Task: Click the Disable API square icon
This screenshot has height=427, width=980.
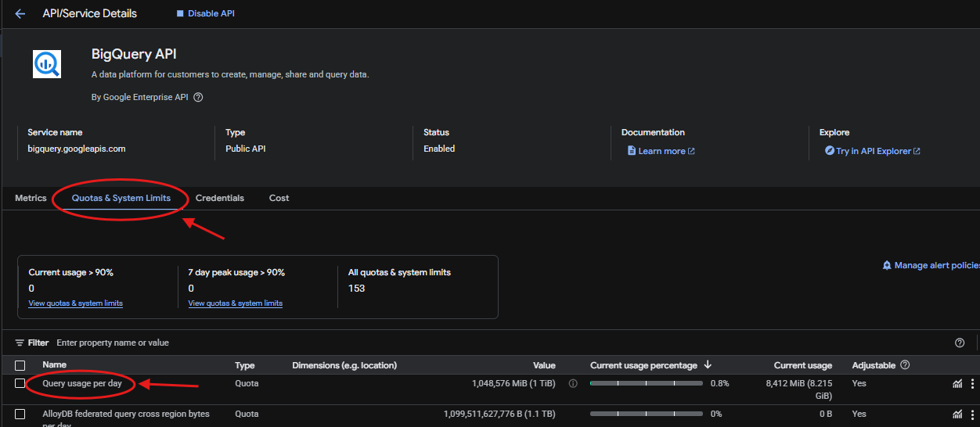Action: pos(180,13)
